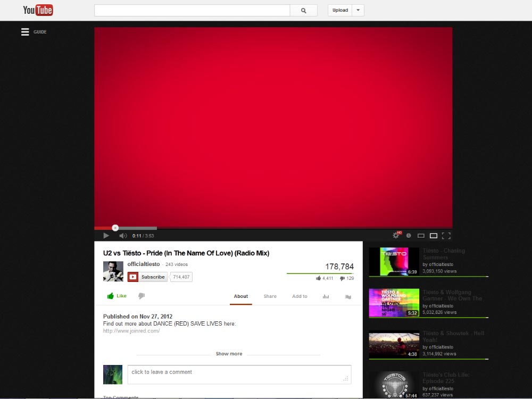Image resolution: width=532 pixels, height=399 pixels.
Task: Mute the video volume
Action: (x=122, y=235)
